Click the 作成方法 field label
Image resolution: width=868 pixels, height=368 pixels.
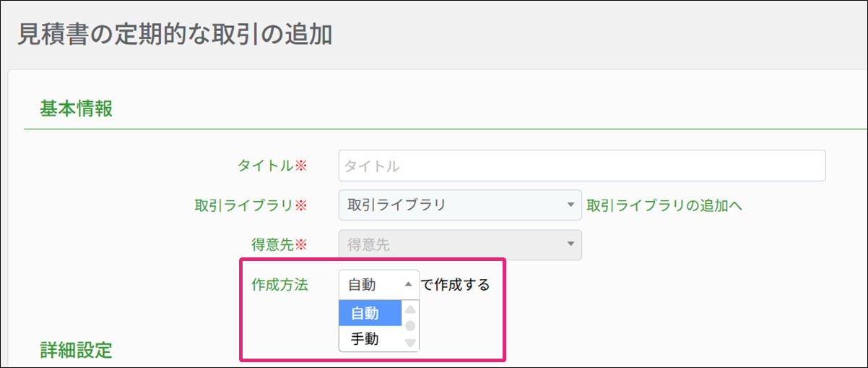pyautogui.click(x=279, y=285)
